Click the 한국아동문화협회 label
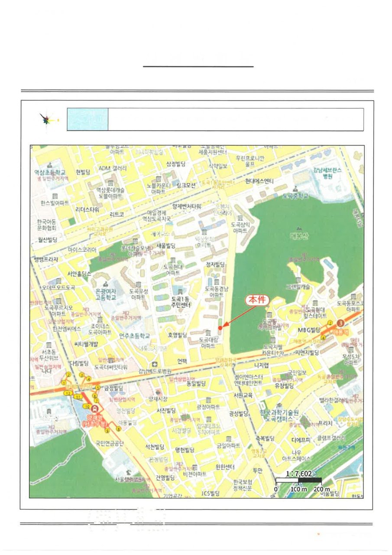The width and height of the screenshot is (392, 555). 47,225
